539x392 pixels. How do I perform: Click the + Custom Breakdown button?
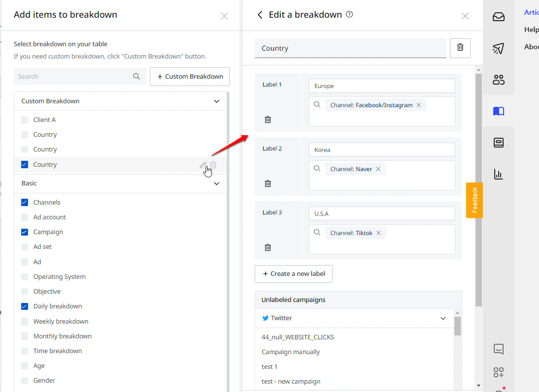pyautogui.click(x=190, y=77)
